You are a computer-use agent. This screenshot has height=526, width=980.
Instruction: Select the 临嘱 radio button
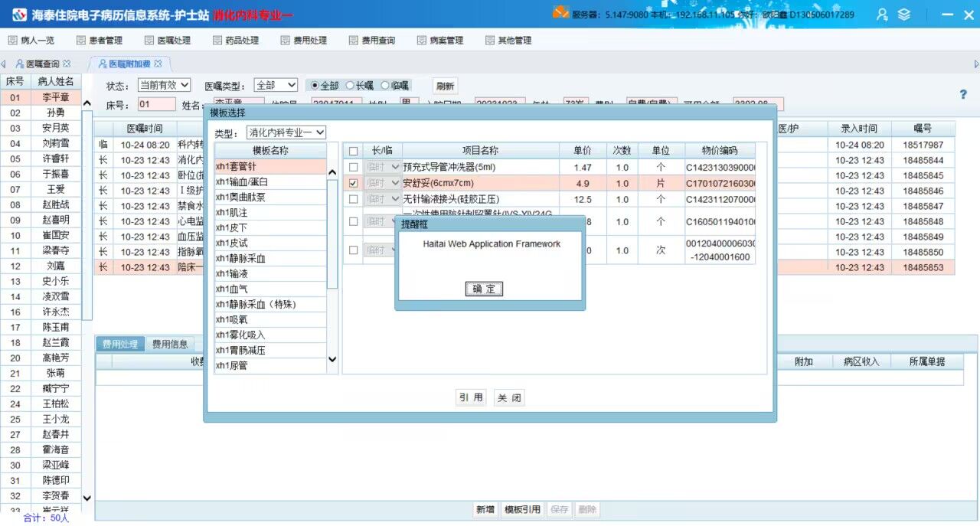click(385, 86)
